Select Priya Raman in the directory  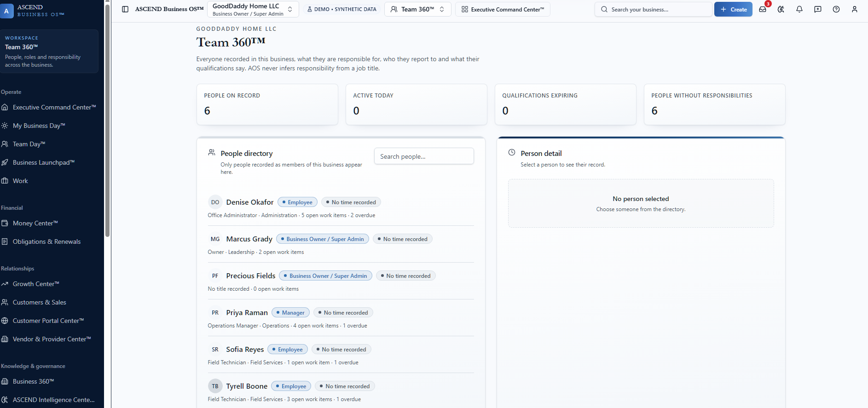[341, 318]
